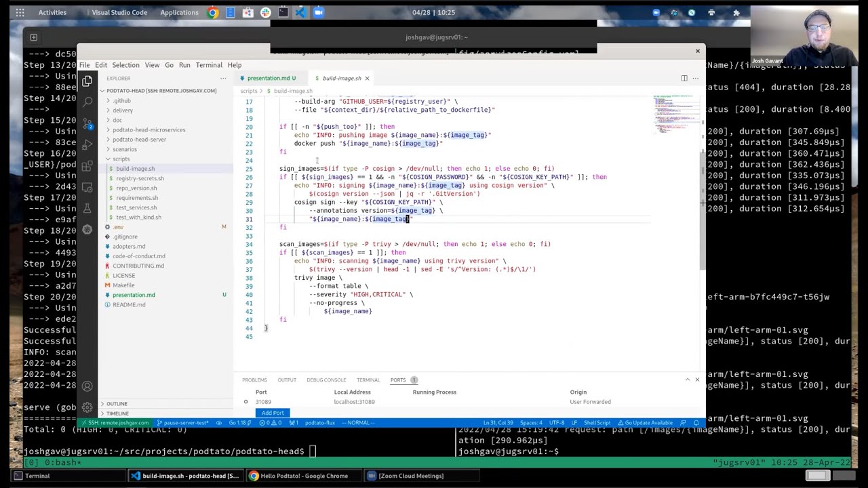Click the feedback icon in status bar

point(683,423)
